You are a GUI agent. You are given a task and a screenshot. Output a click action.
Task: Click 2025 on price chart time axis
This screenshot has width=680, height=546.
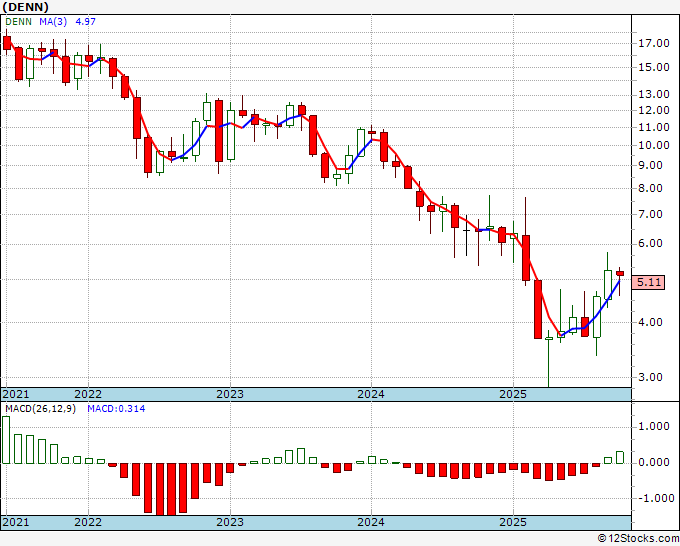pyautogui.click(x=513, y=394)
